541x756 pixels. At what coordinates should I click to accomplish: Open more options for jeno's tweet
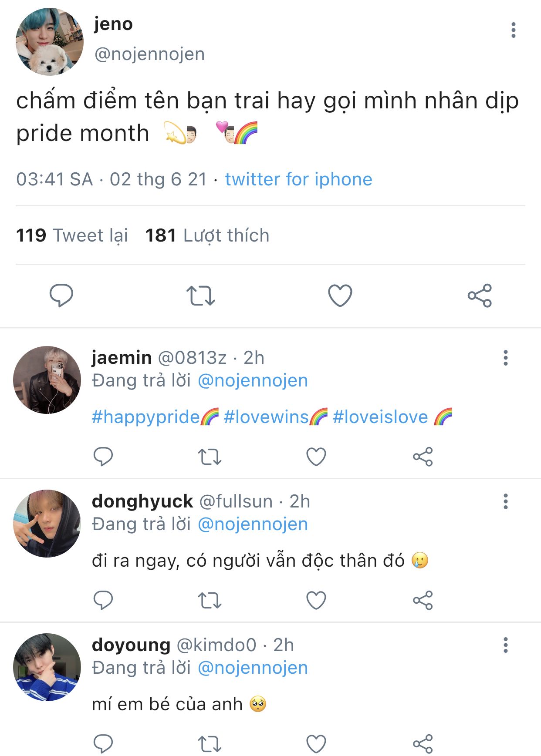coord(514,30)
